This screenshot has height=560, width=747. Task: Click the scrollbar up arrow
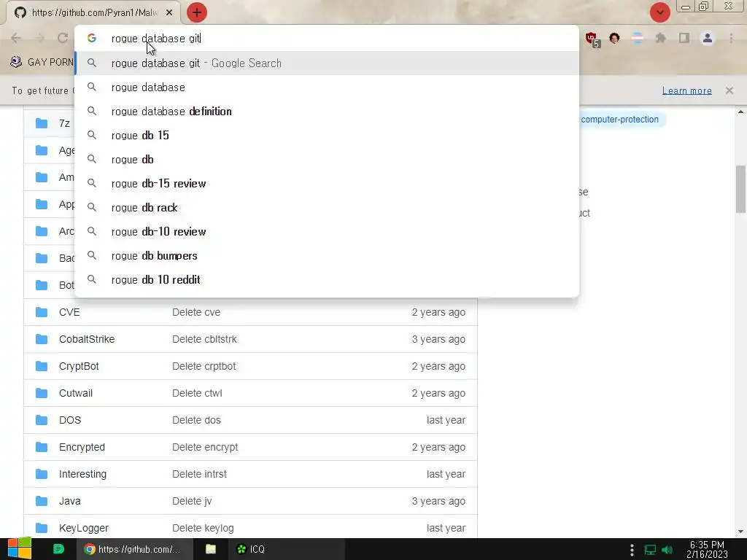[740, 112]
